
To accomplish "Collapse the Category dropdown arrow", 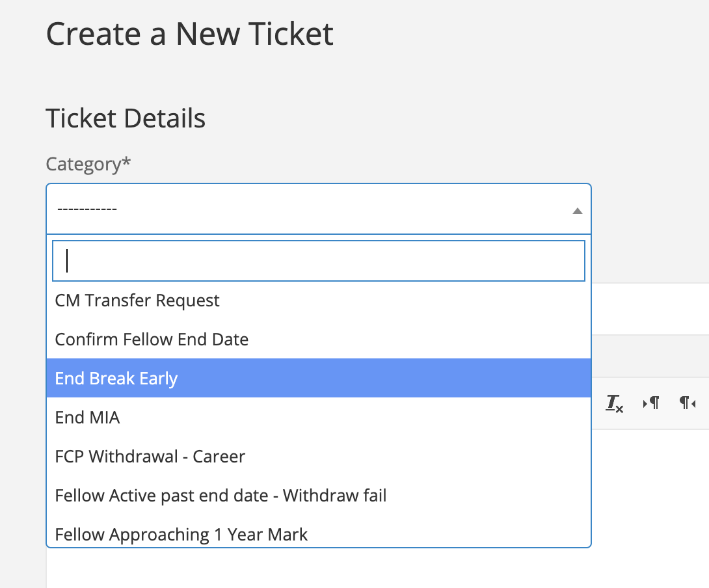I will (x=577, y=210).
